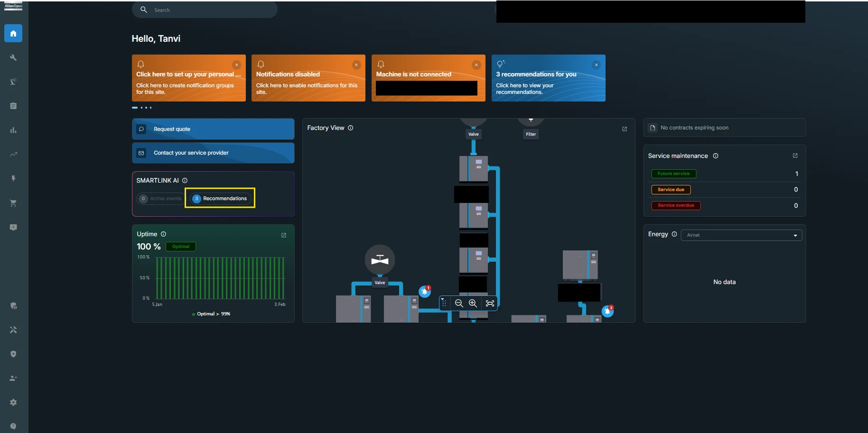868x433 pixels.
Task: Zoom in on the Factory View
Action: (x=473, y=303)
